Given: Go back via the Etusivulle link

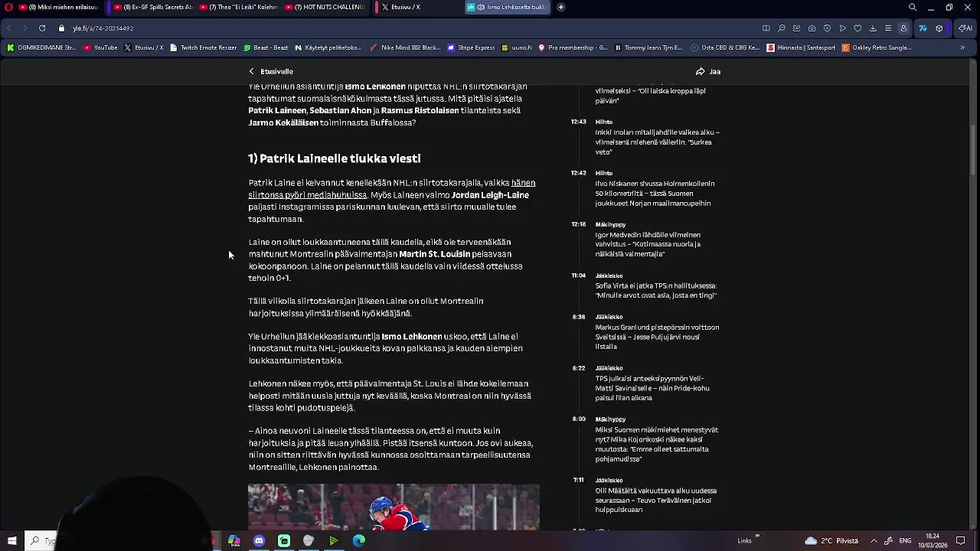Looking at the screenshot, I should [x=271, y=71].
